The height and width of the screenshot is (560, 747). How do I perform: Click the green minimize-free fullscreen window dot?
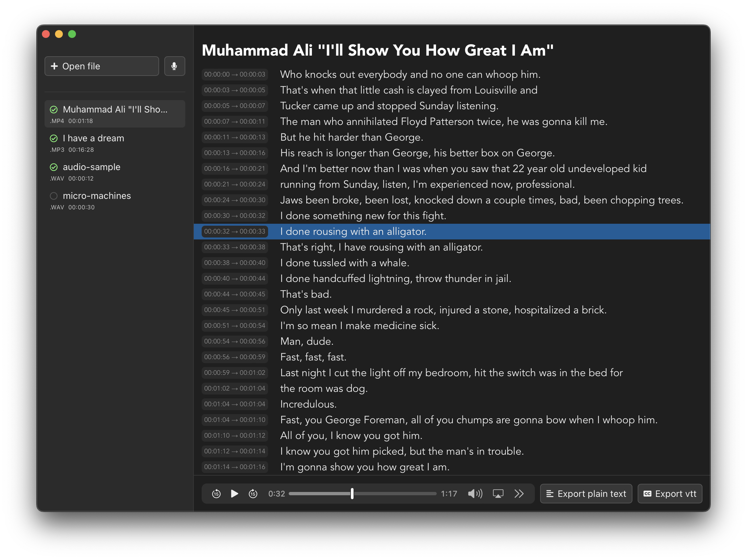[x=72, y=34]
